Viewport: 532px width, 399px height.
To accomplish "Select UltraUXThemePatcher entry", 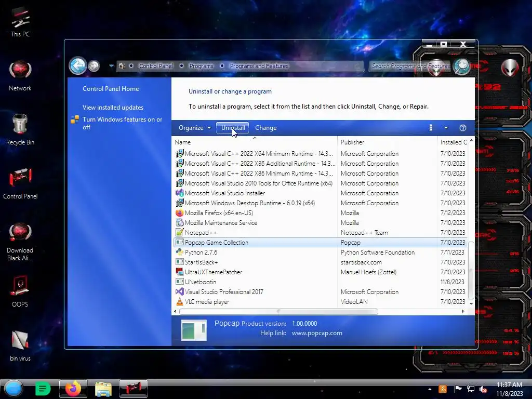I will [320, 272].
